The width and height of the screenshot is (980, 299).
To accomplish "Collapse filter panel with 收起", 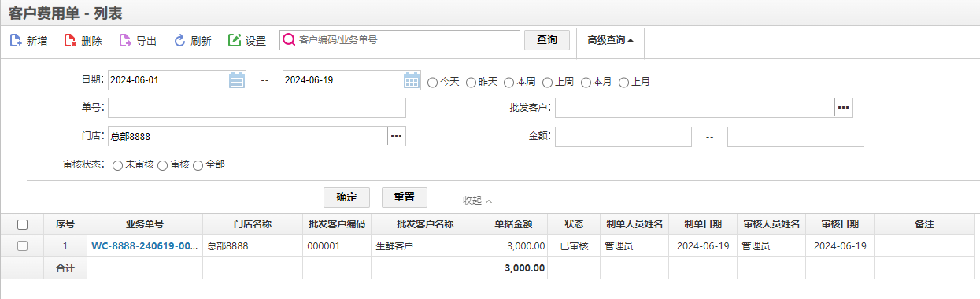I will click(x=477, y=200).
